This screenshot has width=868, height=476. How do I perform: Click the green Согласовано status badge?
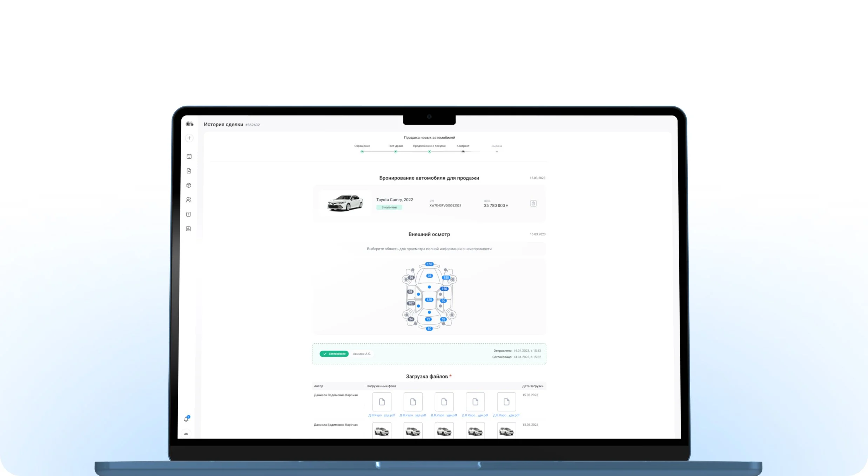click(334, 354)
